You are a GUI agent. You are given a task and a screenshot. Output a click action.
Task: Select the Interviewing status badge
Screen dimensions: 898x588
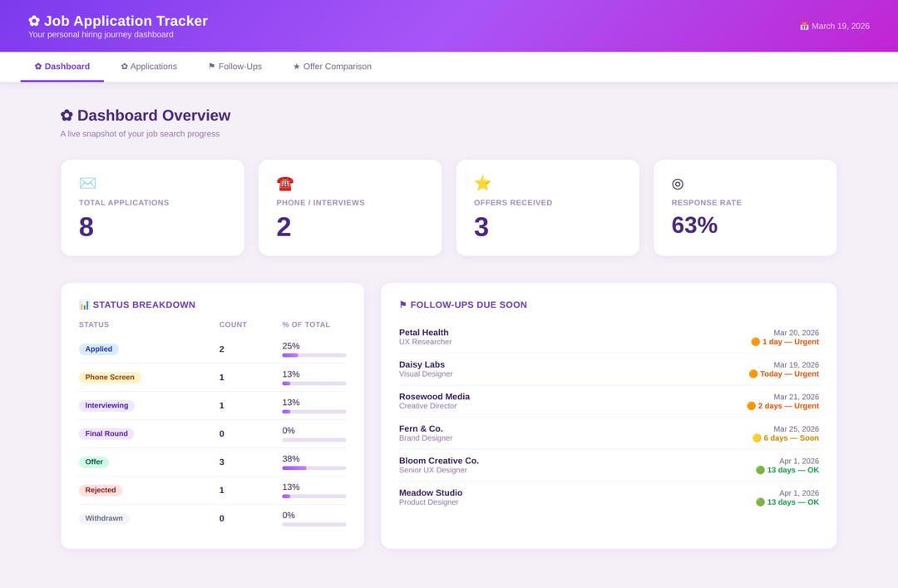pos(106,405)
